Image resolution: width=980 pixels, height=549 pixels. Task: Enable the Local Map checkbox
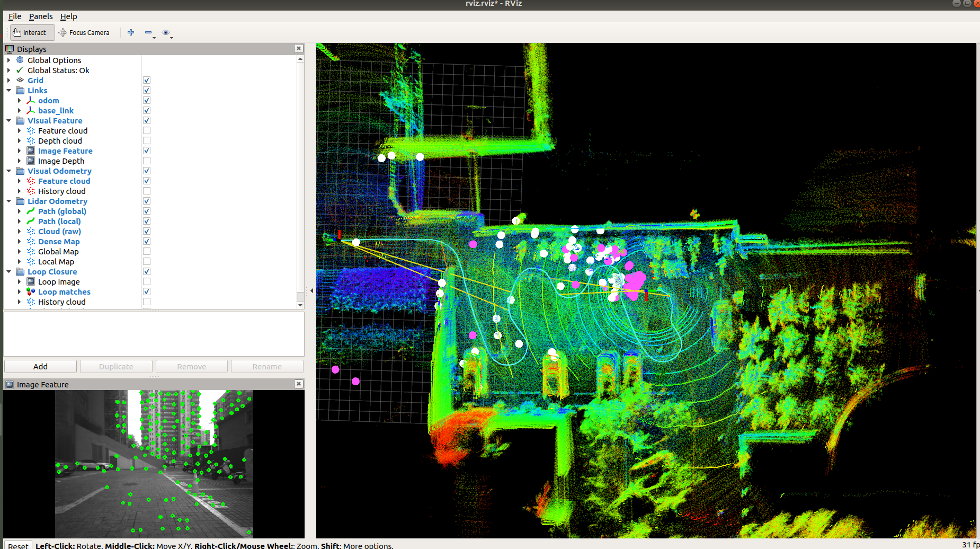(147, 261)
